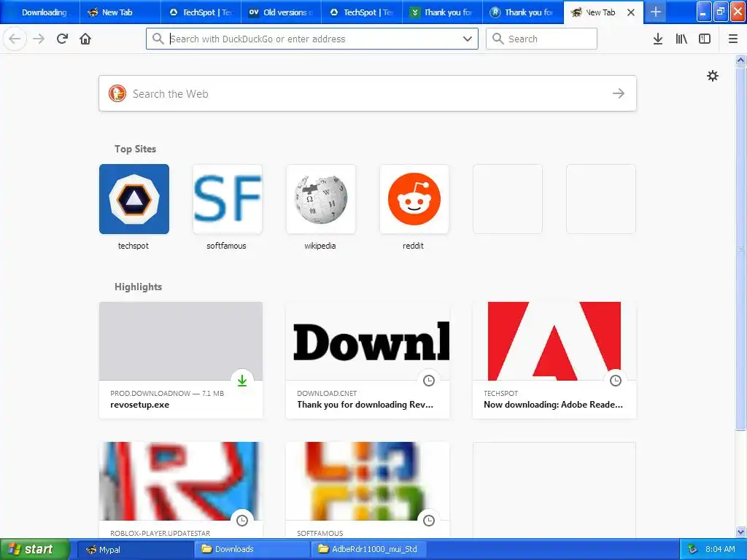Click the green download icon on revosetup.exe card
Screen dimensions: 747x560
click(x=242, y=381)
